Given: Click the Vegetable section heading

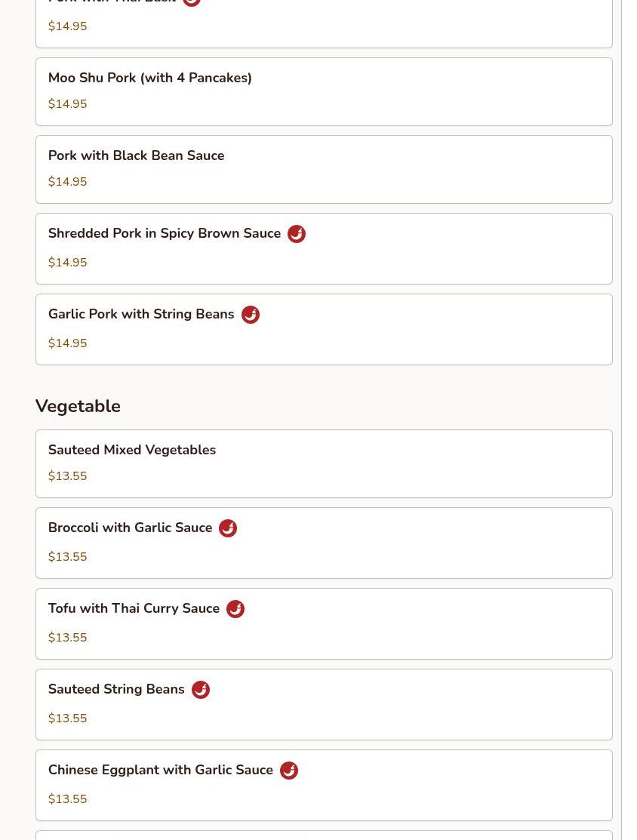Looking at the screenshot, I should pos(78,406).
